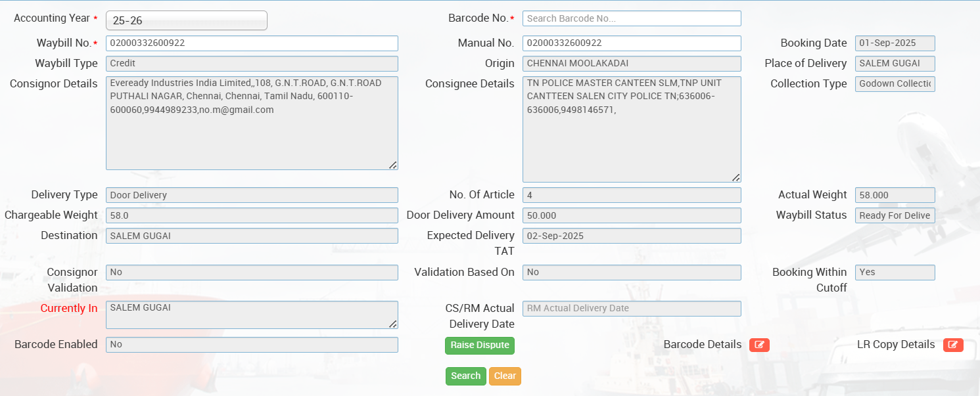This screenshot has height=396, width=980.
Task: Select the Booking Date field
Action: (x=895, y=43)
